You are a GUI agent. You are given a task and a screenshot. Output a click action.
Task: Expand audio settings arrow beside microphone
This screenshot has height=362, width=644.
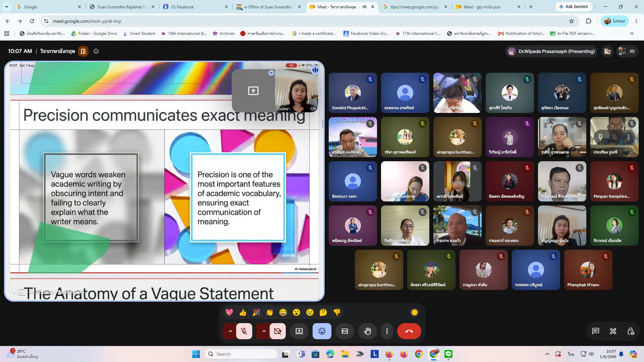click(x=230, y=331)
